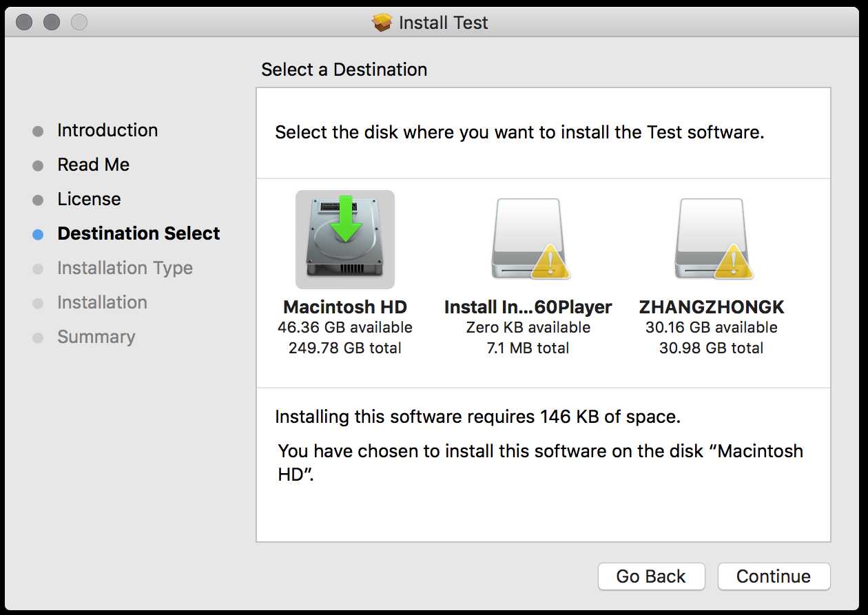Click the ZHANGZHONGK disk name label
This screenshot has width=868, height=615.
tap(712, 307)
